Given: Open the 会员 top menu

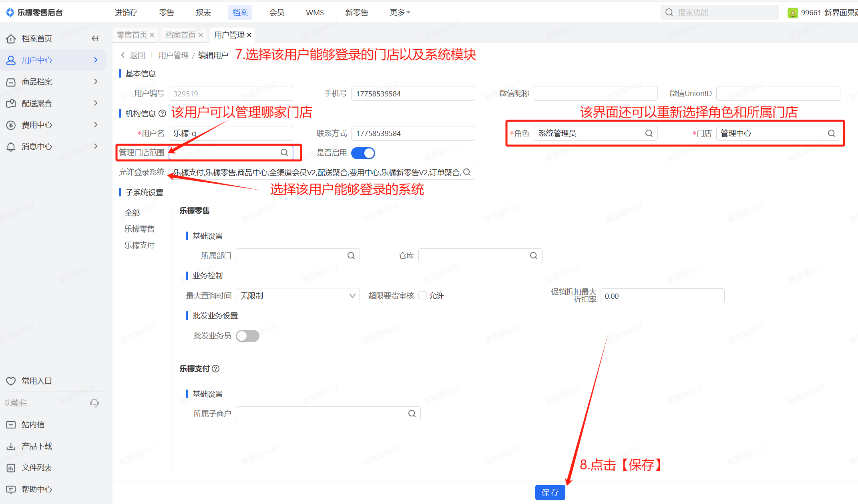Looking at the screenshot, I should (277, 12).
